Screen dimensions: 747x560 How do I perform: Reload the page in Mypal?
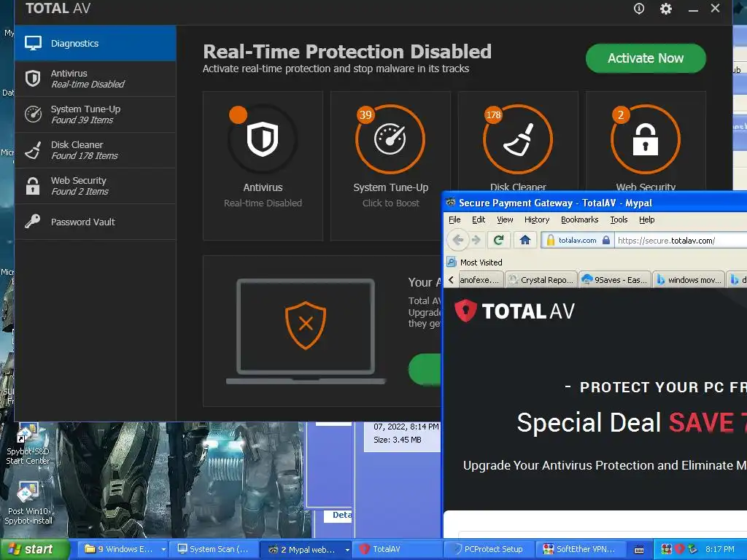499,240
